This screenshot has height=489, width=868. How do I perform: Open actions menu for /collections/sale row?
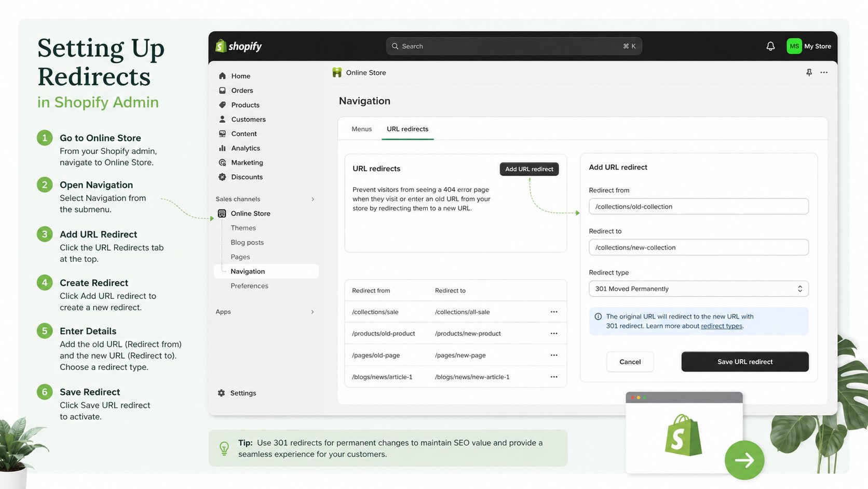pos(554,312)
